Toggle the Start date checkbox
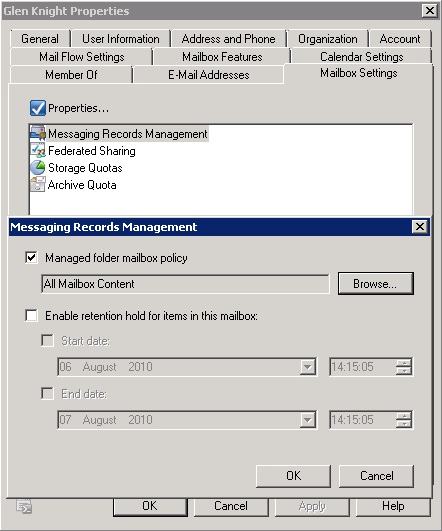This screenshot has height=531, width=442. coord(47,340)
